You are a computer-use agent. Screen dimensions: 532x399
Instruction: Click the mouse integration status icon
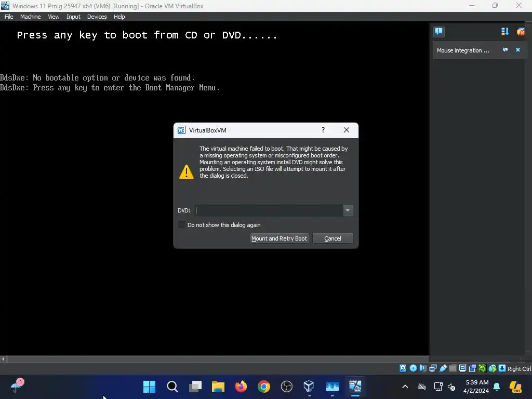click(x=493, y=368)
